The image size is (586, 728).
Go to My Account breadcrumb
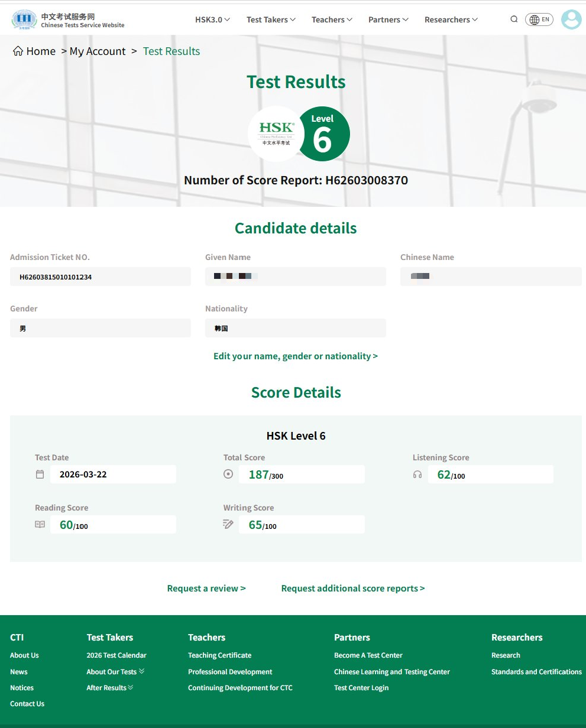(x=98, y=51)
